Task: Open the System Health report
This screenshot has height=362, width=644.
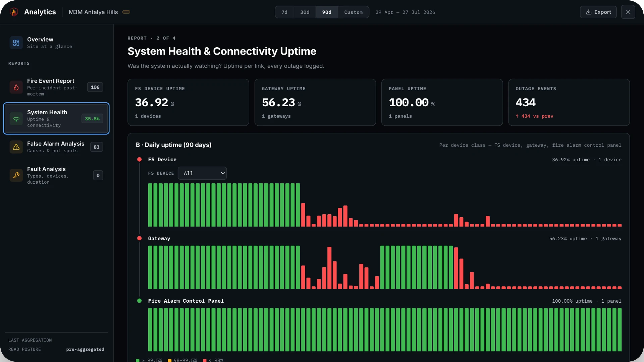Action: [x=56, y=119]
